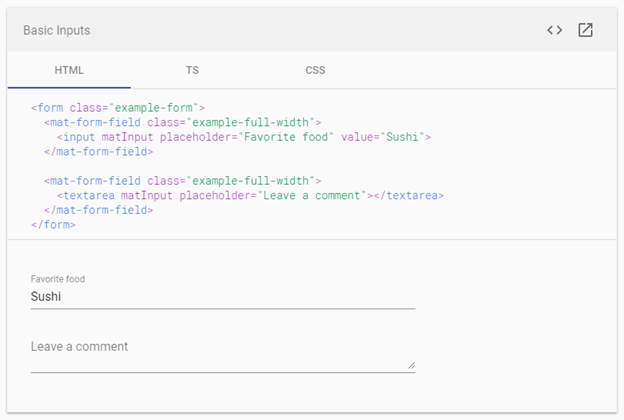This screenshot has width=624, height=420.
Task: Switch to the TS tab
Action: click(x=192, y=71)
